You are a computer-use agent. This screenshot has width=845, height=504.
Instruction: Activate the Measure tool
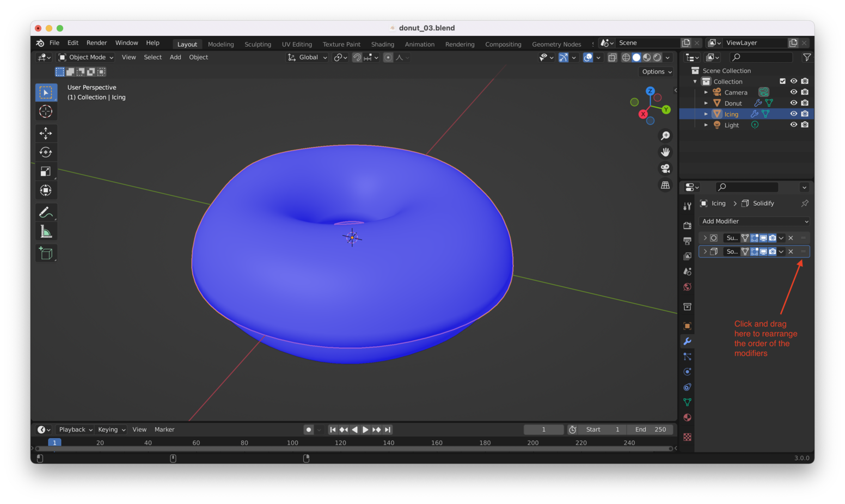[x=46, y=231]
